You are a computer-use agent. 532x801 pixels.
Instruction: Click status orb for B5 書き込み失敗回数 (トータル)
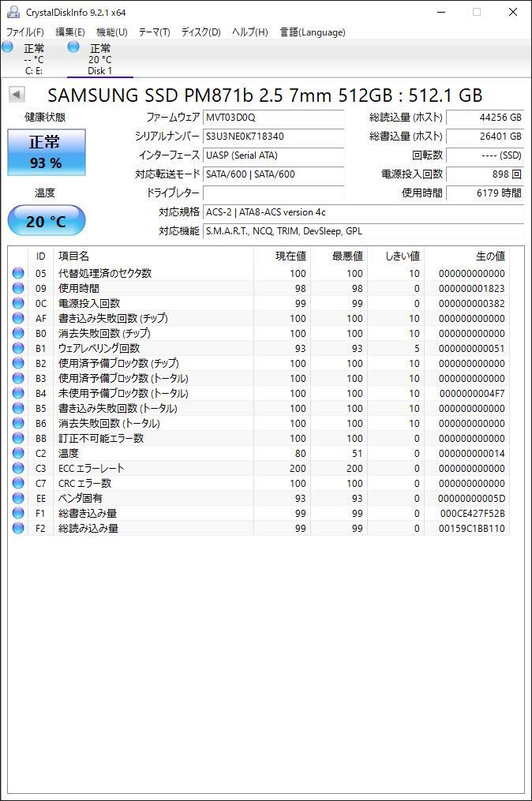point(18,408)
